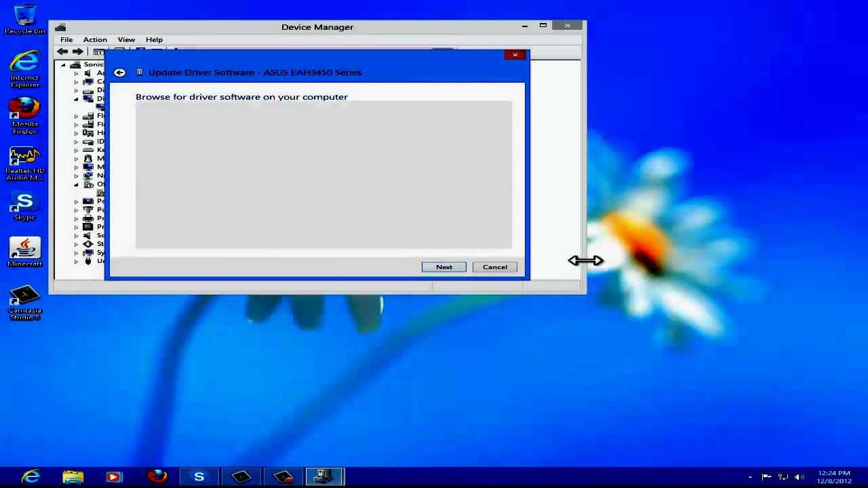The height and width of the screenshot is (488, 868).
Task: Go back using the Update Driver dialog arrow
Action: tap(119, 73)
